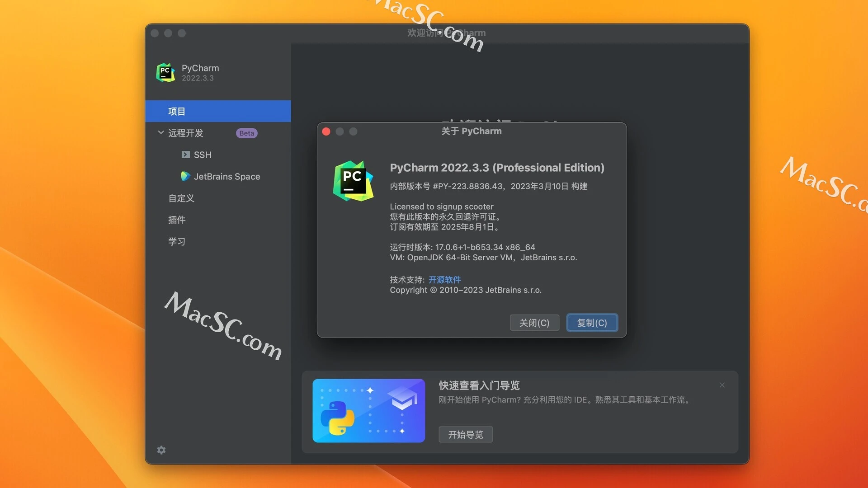Click the Copyright 2010–2023 JetBrains line
This screenshot has width=868, height=488.
click(x=466, y=290)
